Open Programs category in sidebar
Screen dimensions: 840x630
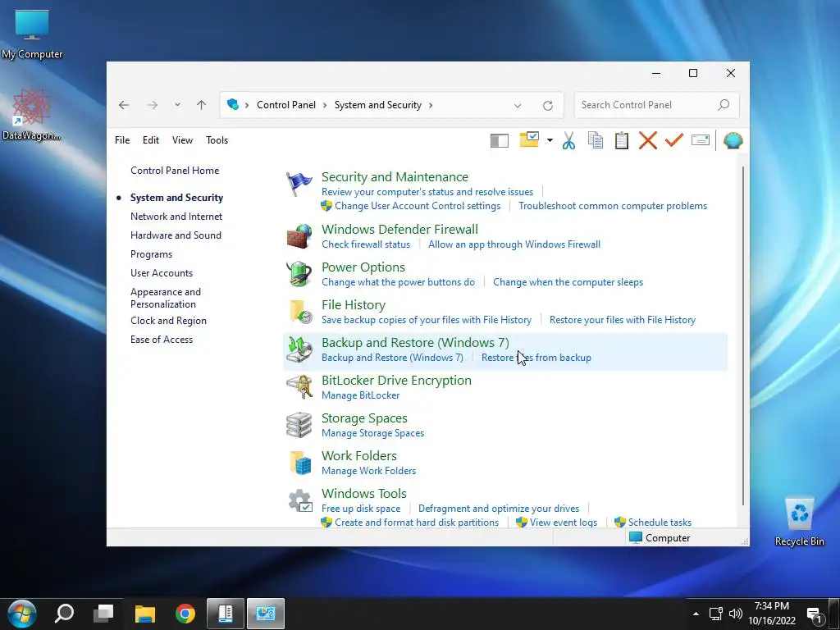pos(151,254)
